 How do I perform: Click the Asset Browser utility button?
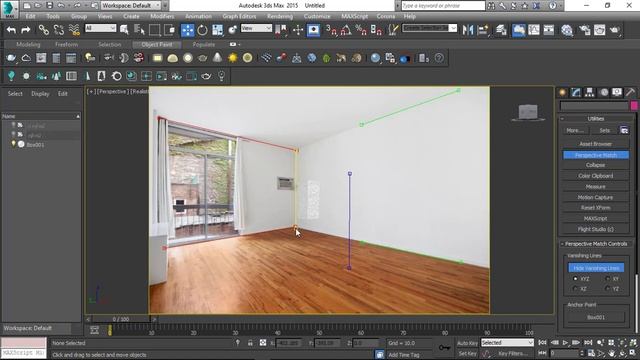[596, 144]
